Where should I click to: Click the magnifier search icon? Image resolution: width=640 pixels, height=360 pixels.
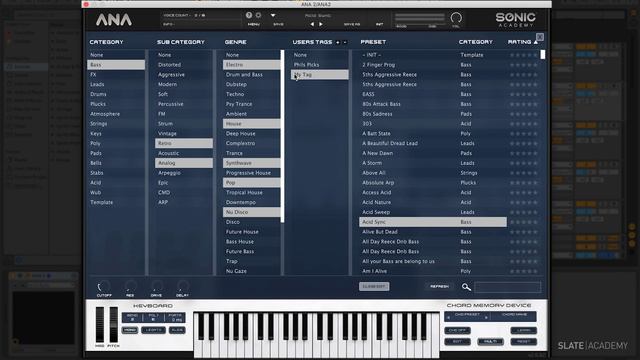pyautogui.click(x=466, y=287)
